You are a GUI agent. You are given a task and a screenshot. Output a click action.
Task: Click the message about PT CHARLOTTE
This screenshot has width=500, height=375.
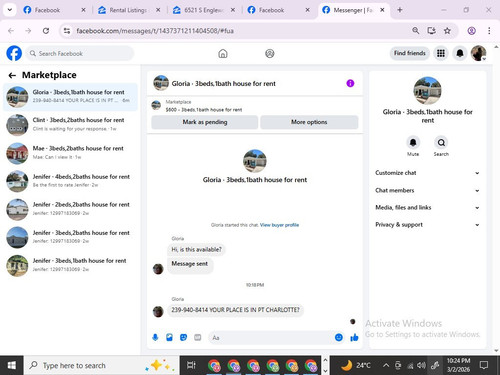coord(235,310)
